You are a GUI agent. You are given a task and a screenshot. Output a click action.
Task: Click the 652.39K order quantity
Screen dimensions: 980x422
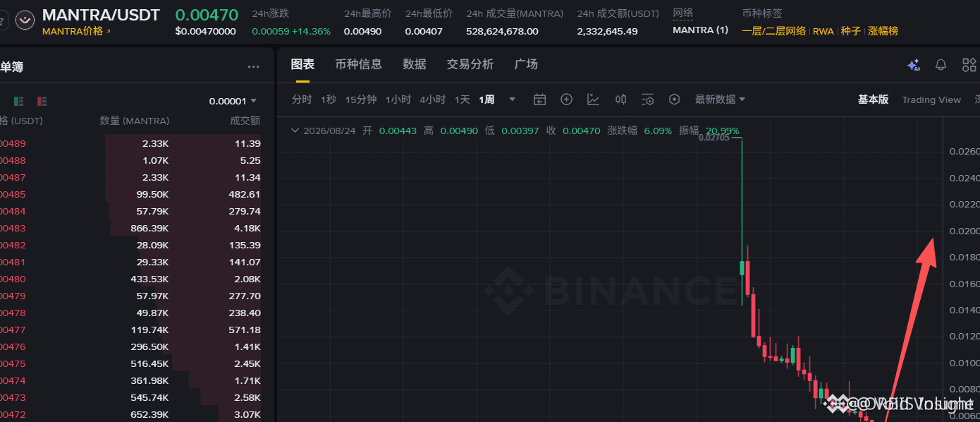[x=149, y=414]
